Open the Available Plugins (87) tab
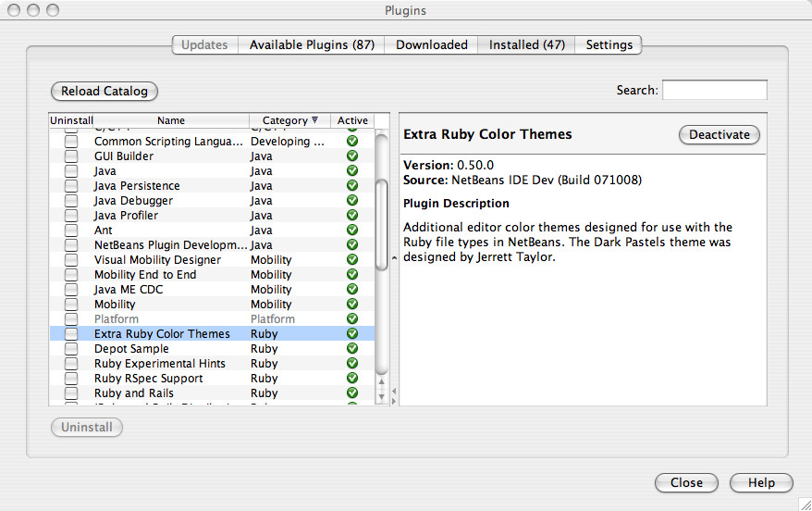The width and height of the screenshot is (812, 511). [312, 45]
